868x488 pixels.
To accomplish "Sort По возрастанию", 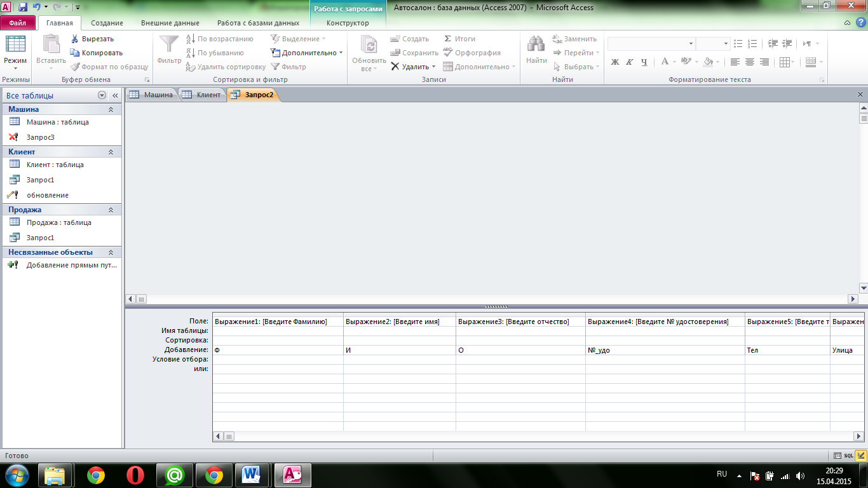I will pyautogui.click(x=219, y=39).
